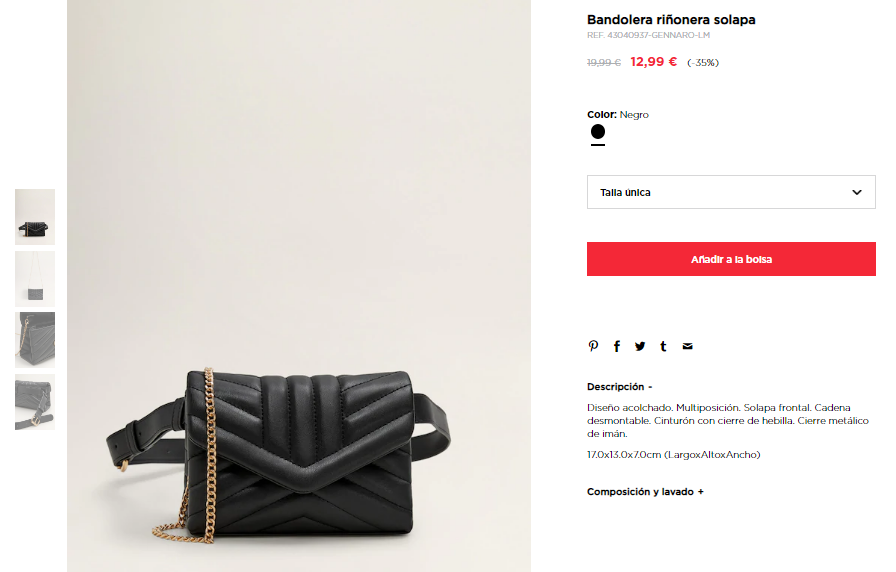Click the product reference number text

[x=648, y=35]
